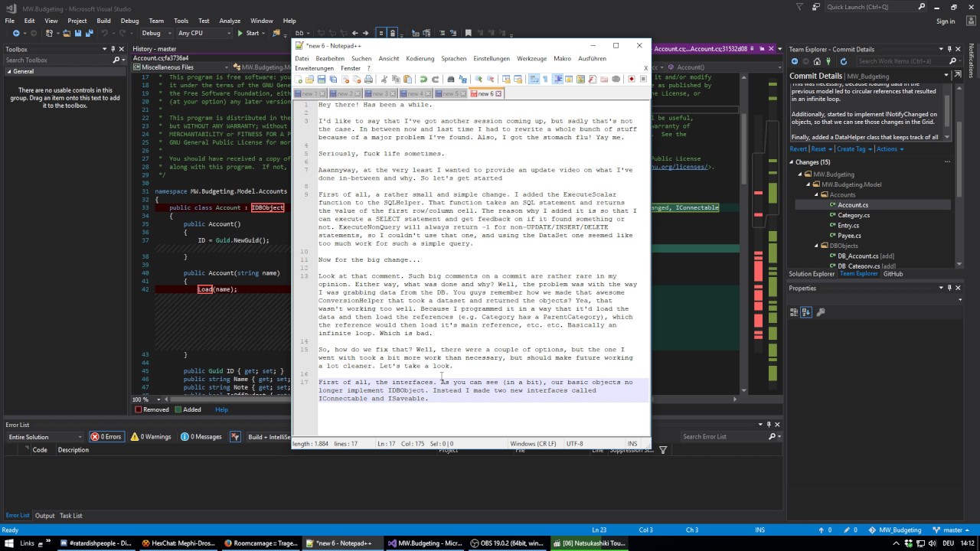980x551 pixels.
Task: Click the Search Toolbox field
Action: coord(60,60)
